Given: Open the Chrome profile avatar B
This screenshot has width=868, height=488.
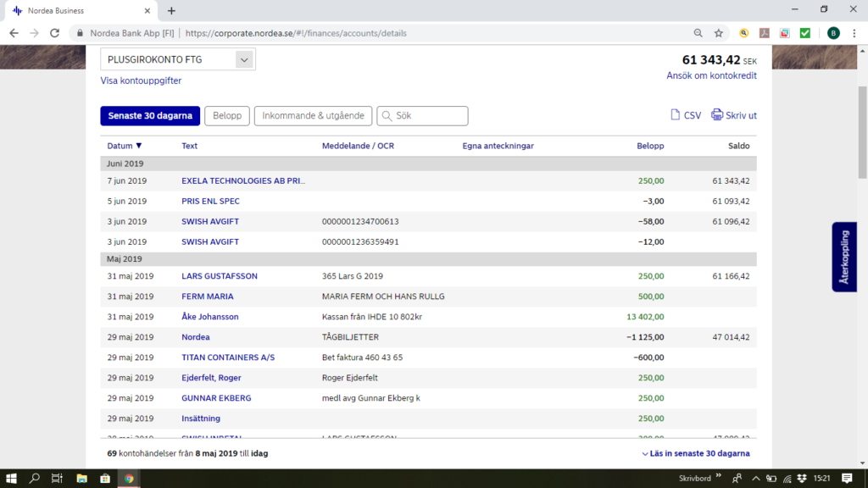Looking at the screenshot, I should 833,33.
